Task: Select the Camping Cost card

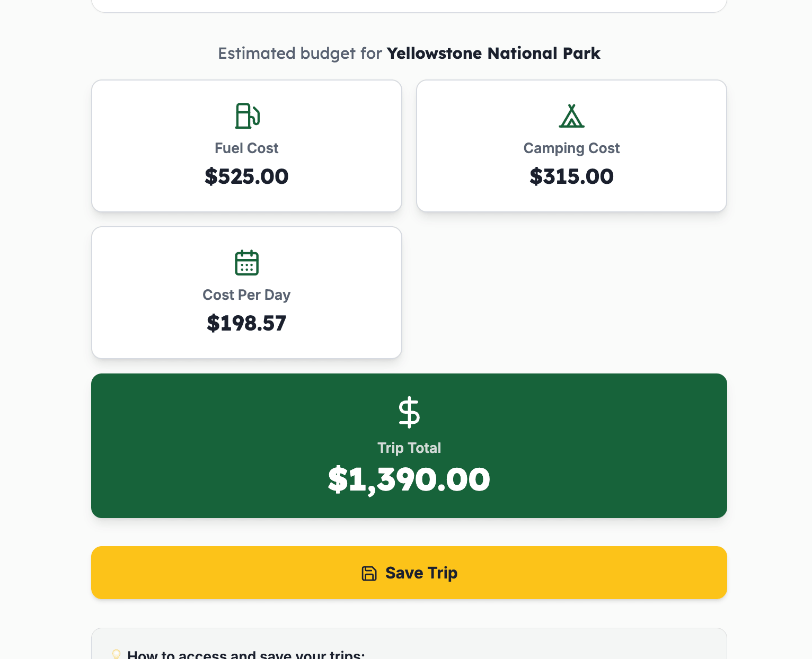Action: tap(571, 146)
